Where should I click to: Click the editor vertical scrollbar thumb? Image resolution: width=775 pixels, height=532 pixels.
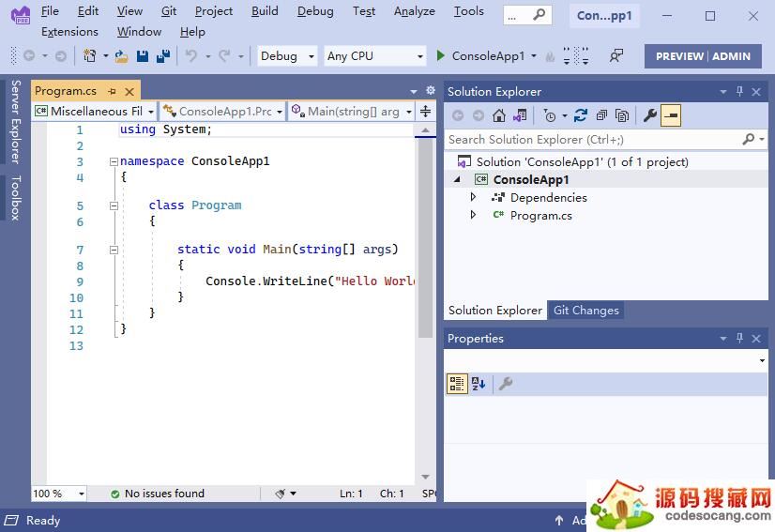[x=425, y=237]
